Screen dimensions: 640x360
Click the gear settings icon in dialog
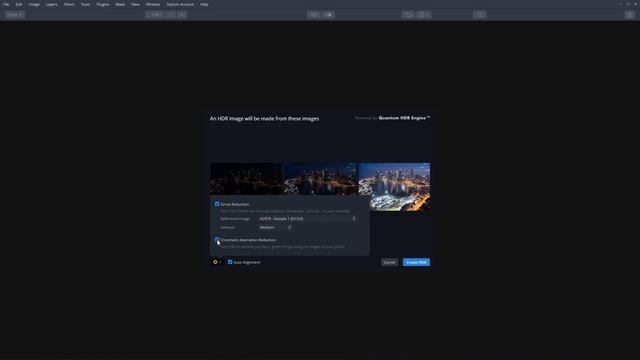pyautogui.click(x=217, y=262)
